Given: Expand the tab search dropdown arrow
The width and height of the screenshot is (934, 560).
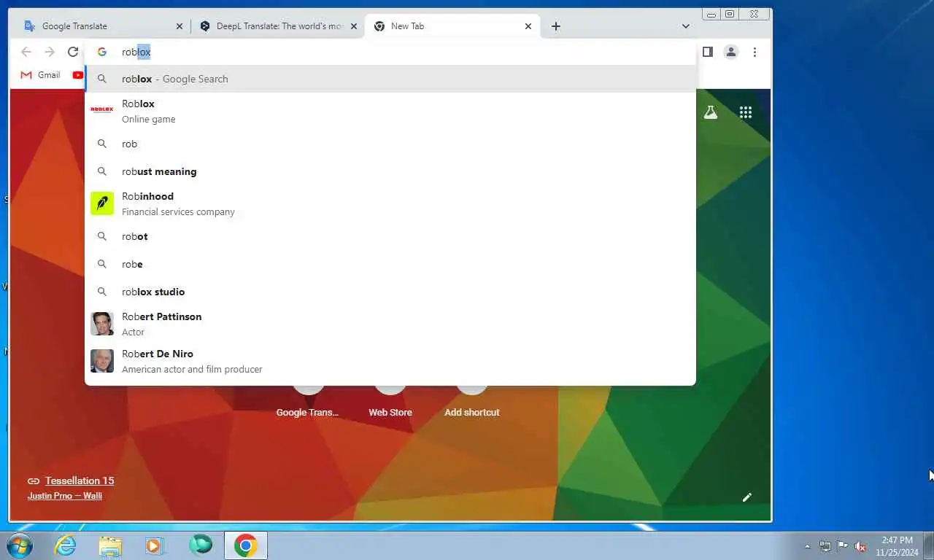Looking at the screenshot, I should [685, 26].
